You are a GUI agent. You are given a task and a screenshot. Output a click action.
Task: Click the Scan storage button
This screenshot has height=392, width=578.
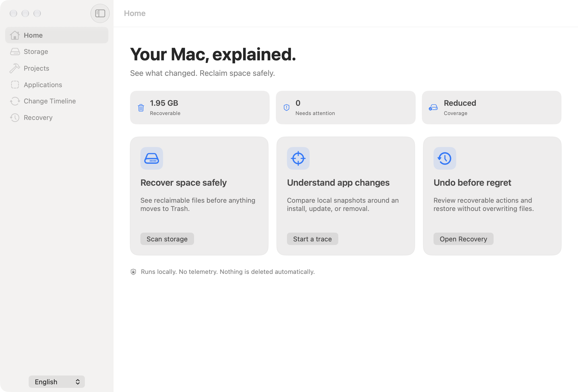point(167,239)
